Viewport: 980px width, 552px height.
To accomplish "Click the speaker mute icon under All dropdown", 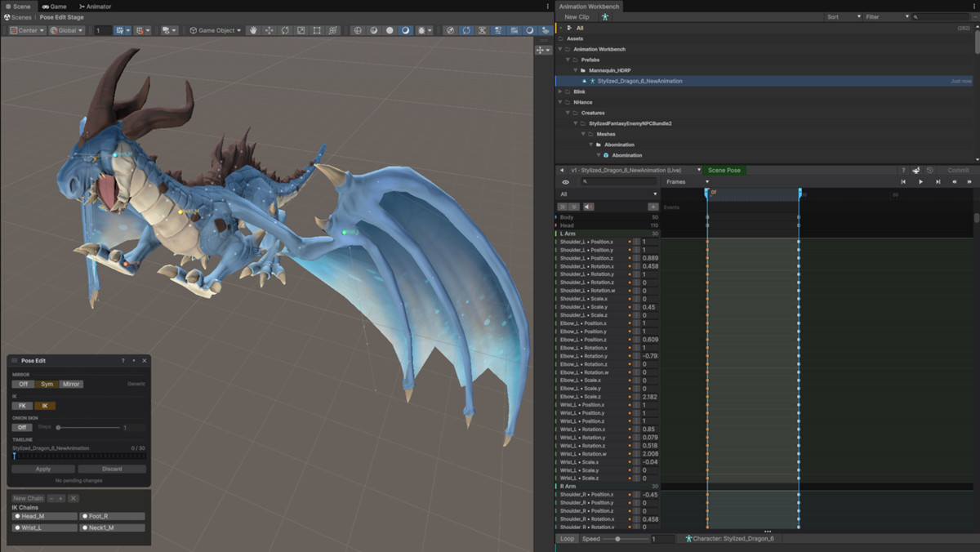I will click(x=588, y=207).
